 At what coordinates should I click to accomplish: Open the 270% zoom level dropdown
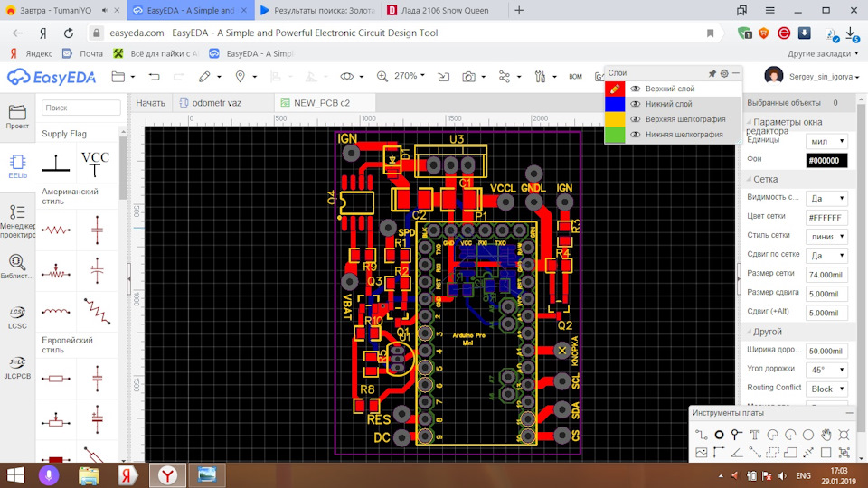(x=410, y=76)
